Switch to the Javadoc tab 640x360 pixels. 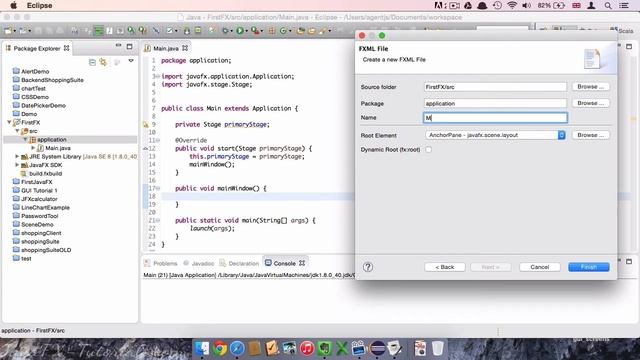(x=199, y=263)
